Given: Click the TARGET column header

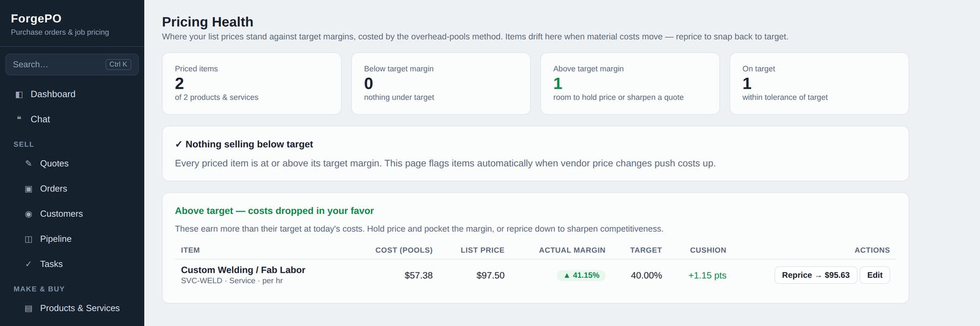Looking at the screenshot, I should (x=646, y=250).
